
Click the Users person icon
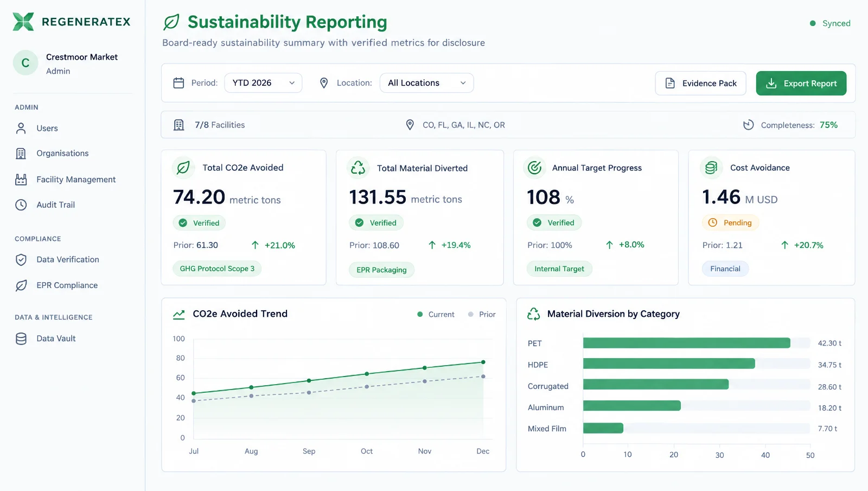[x=21, y=129]
